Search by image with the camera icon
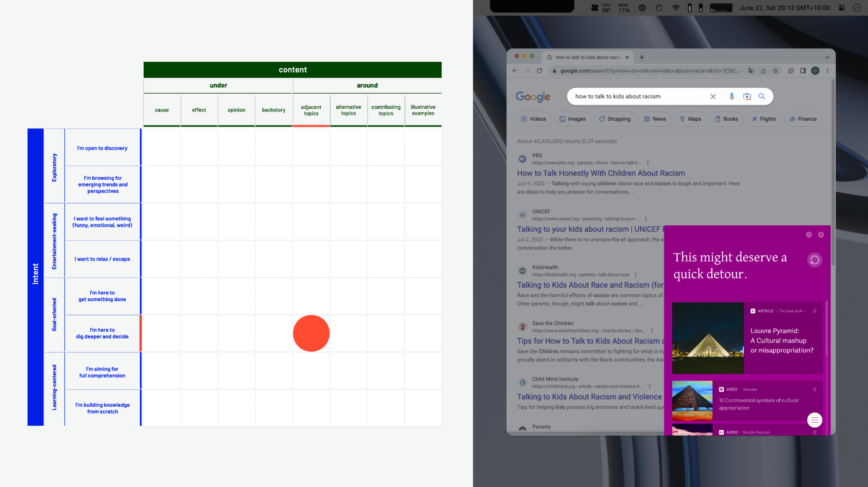 point(747,96)
